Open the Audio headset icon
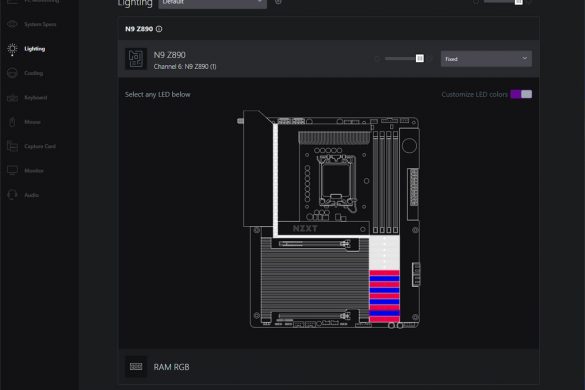 click(12, 195)
